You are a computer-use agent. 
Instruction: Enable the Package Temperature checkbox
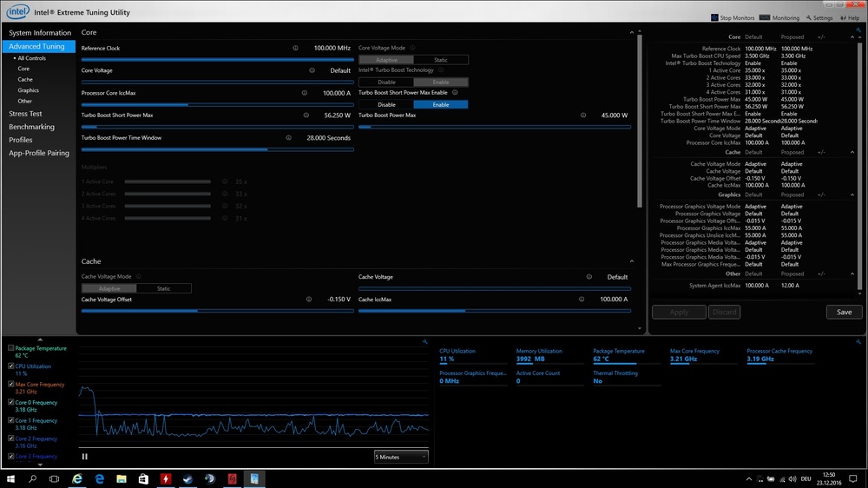[x=11, y=348]
